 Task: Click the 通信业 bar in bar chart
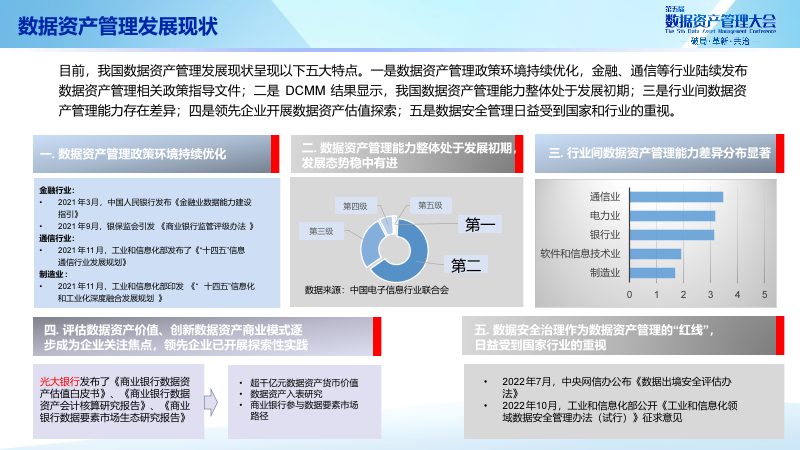pyautogui.click(x=675, y=197)
